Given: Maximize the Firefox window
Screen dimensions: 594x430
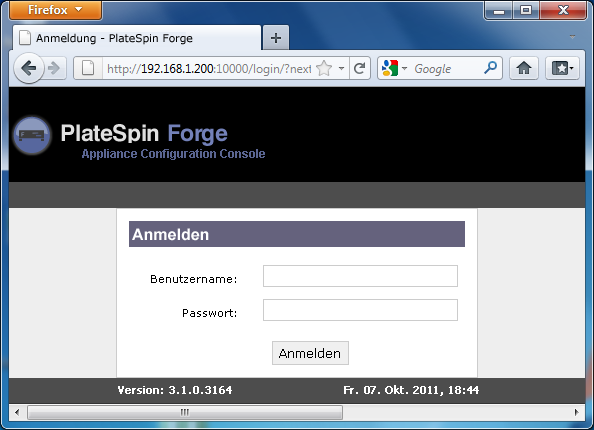Looking at the screenshot, I should click(526, 11).
